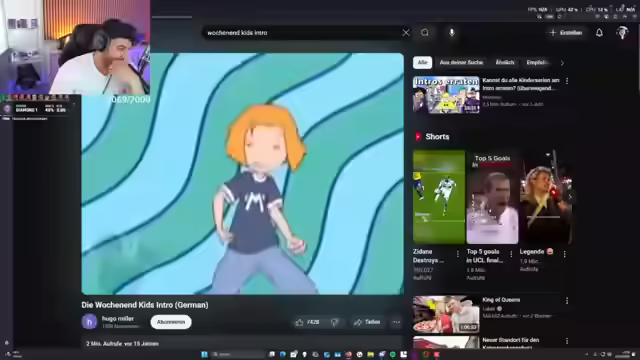Click the video title 'Die Wochenend Kids Intro (German)'

[x=145, y=305]
